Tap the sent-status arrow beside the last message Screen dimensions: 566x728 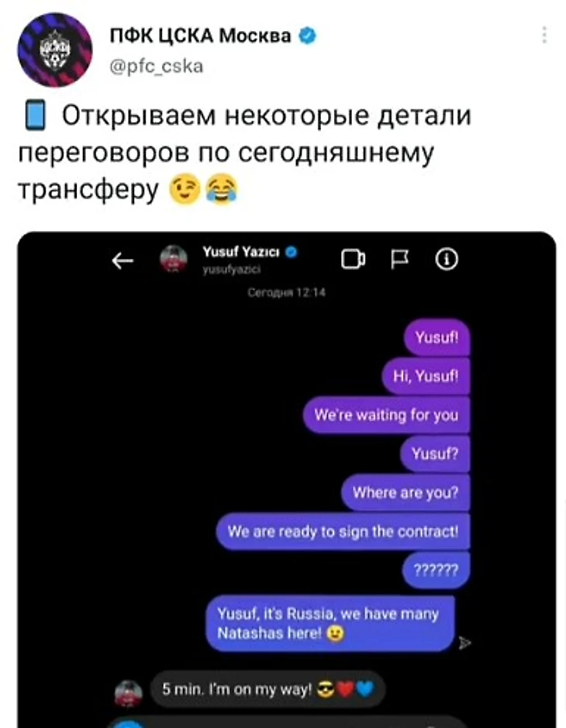[x=464, y=643]
